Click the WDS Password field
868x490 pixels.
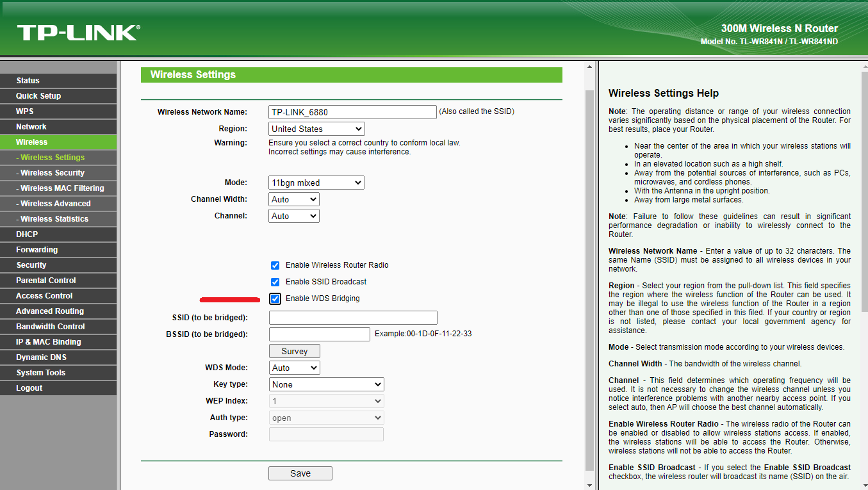point(326,434)
